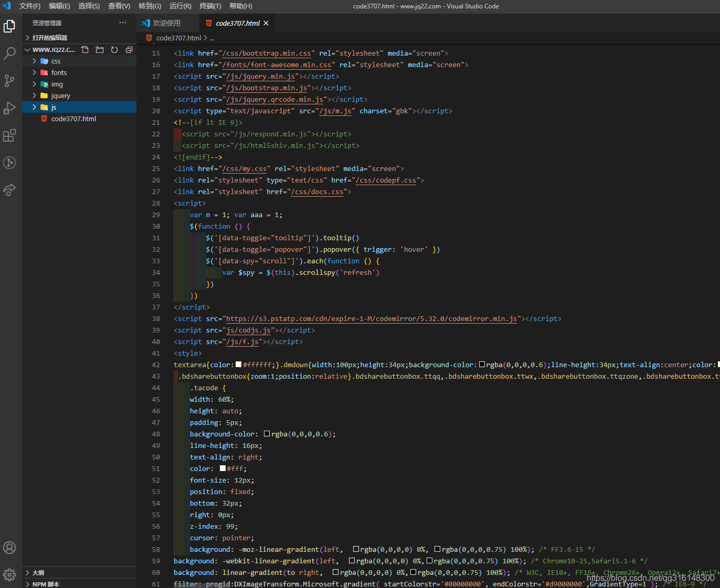Click the New Folder icon in explorer
Viewport: 720px width, 588px height.
tap(100, 50)
